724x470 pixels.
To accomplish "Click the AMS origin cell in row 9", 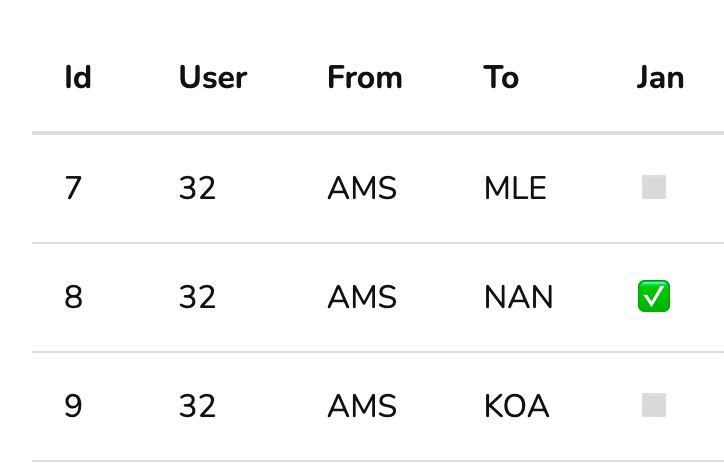I will pyautogui.click(x=362, y=406).
